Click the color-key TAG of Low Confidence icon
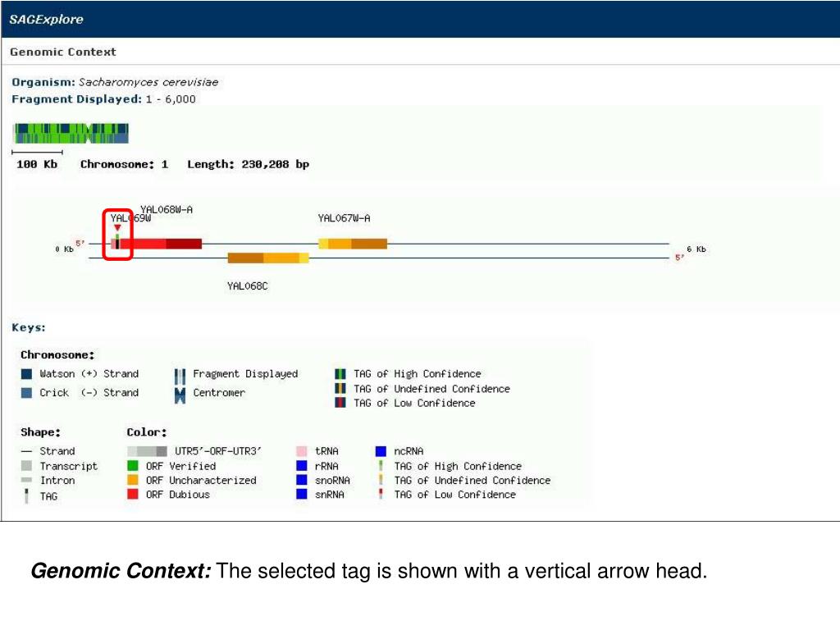This screenshot has width=840, height=630. pyautogui.click(x=381, y=494)
